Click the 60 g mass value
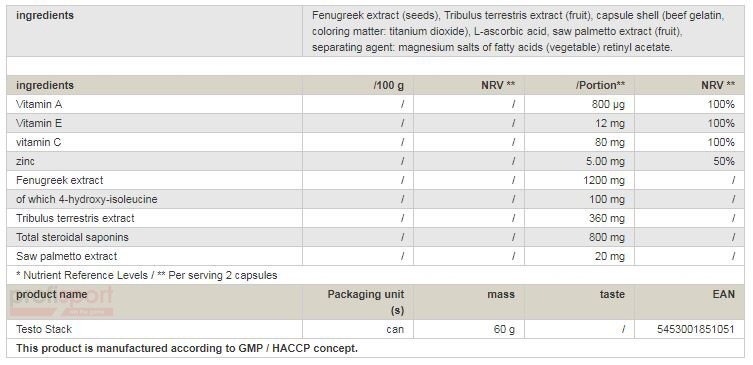The image size is (753, 365). click(x=504, y=329)
